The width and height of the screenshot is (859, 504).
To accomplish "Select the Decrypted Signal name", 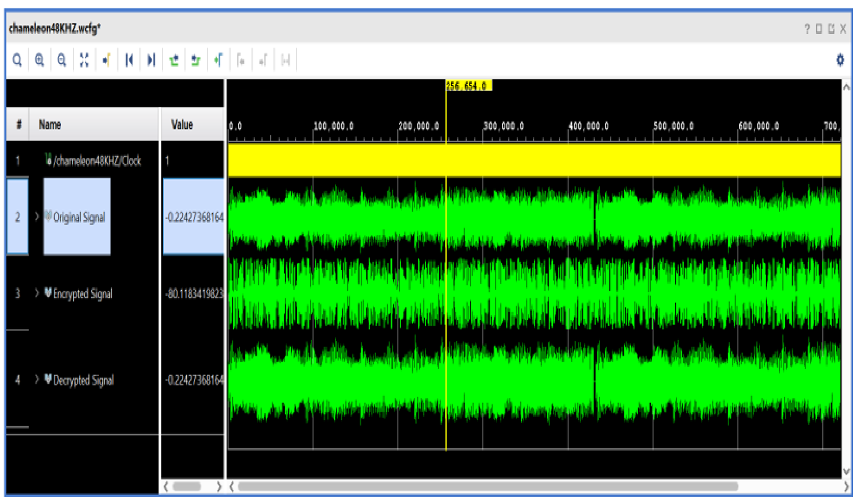I will pos(83,380).
